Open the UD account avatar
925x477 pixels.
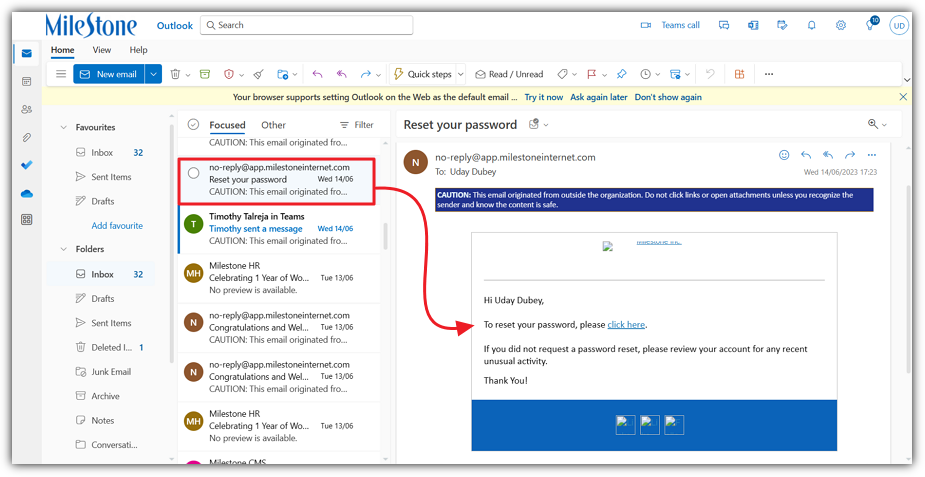[x=899, y=25]
